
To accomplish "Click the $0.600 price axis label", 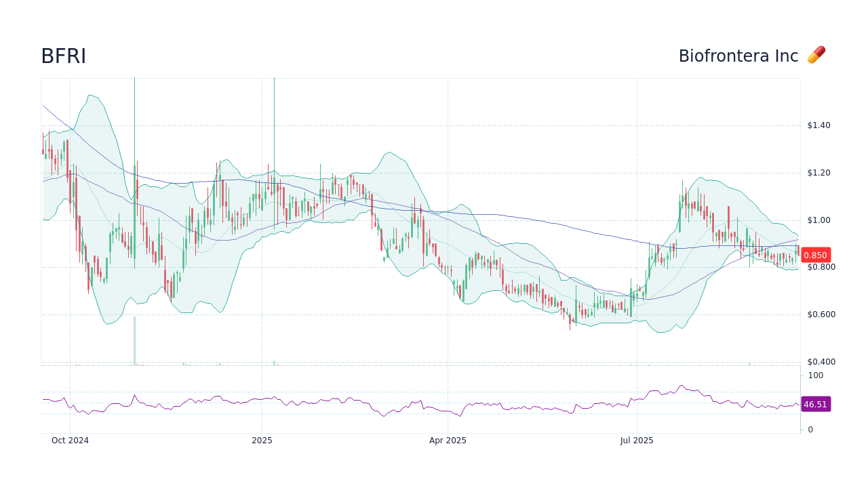I will [x=821, y=314].
